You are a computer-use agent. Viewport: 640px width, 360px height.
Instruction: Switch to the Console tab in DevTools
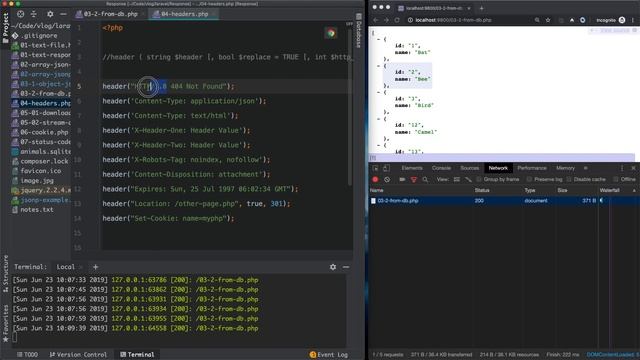pos(442,168)
